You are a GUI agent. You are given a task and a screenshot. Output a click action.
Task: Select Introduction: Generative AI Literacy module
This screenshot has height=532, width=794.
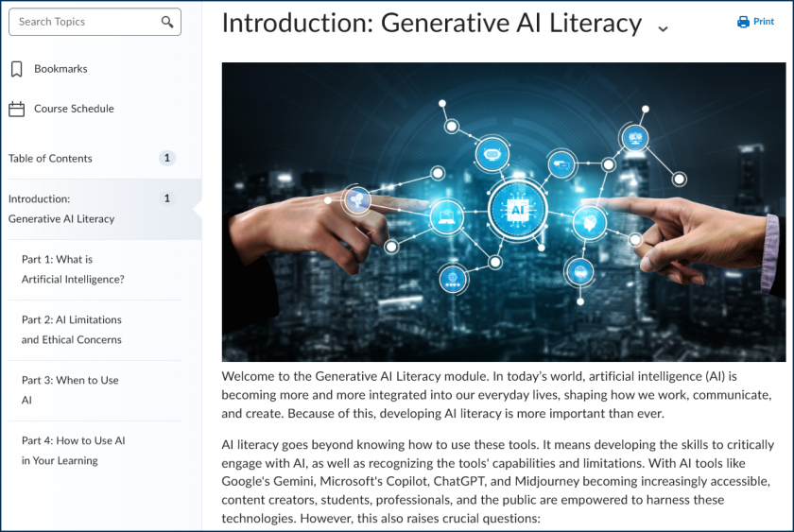pyautogui.click(x=61, y=209)
